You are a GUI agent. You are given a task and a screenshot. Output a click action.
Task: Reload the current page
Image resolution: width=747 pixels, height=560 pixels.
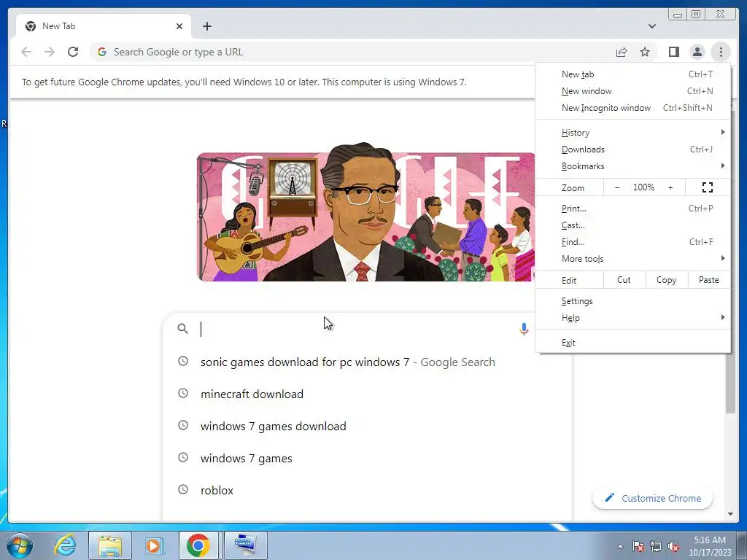click(x=73, y=52)
